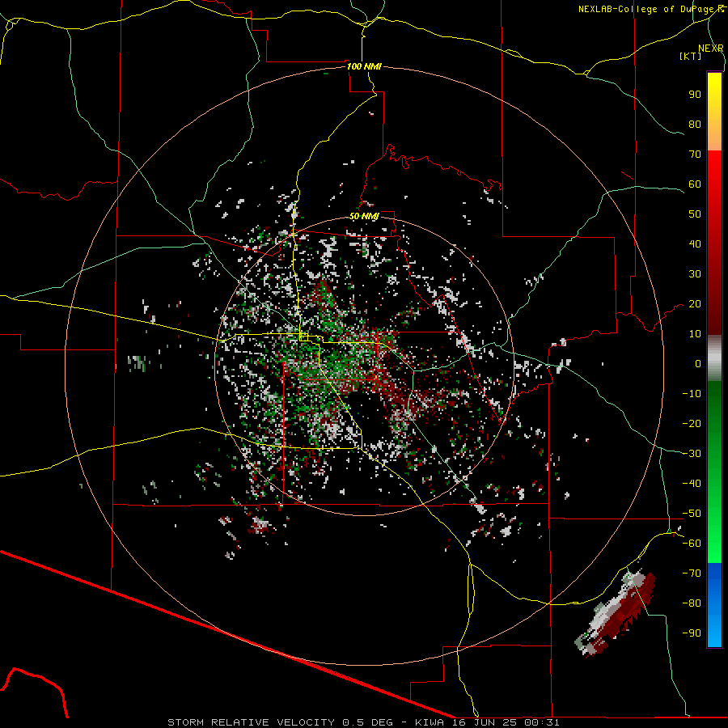Click the 50 value on velocity scale
Image resolution: width=728 pixels, height=728 pixels.
tap(695, 214)
